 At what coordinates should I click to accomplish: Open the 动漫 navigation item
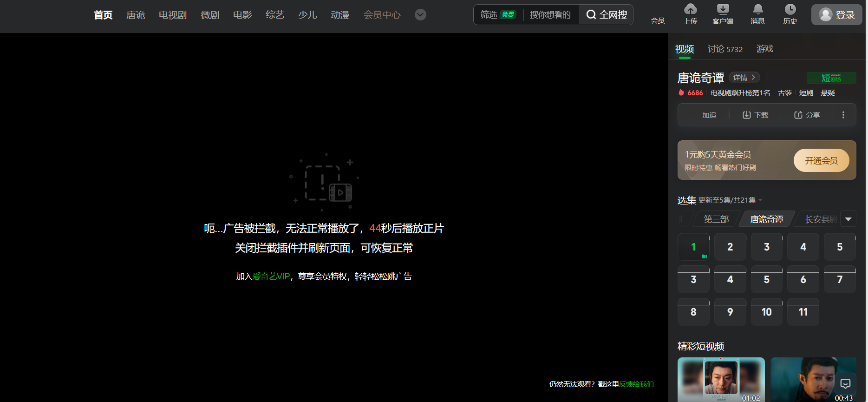pyautogui.click(x=340, y=15)
